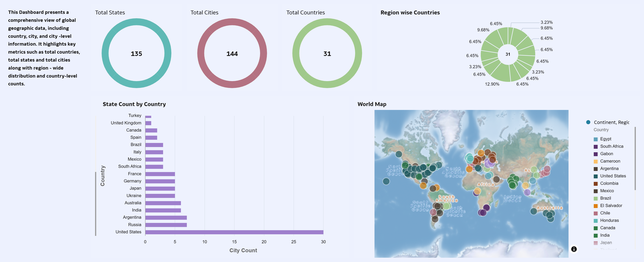Click El Salvador orange legend square
The height and width of the screenshot is (262, 644).
click(595, 206)
